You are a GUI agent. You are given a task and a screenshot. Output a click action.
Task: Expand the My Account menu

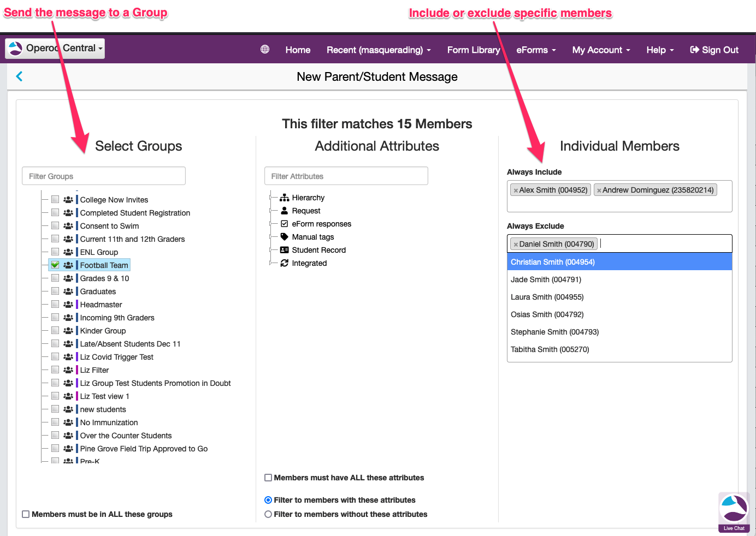[x=601, y=50]
